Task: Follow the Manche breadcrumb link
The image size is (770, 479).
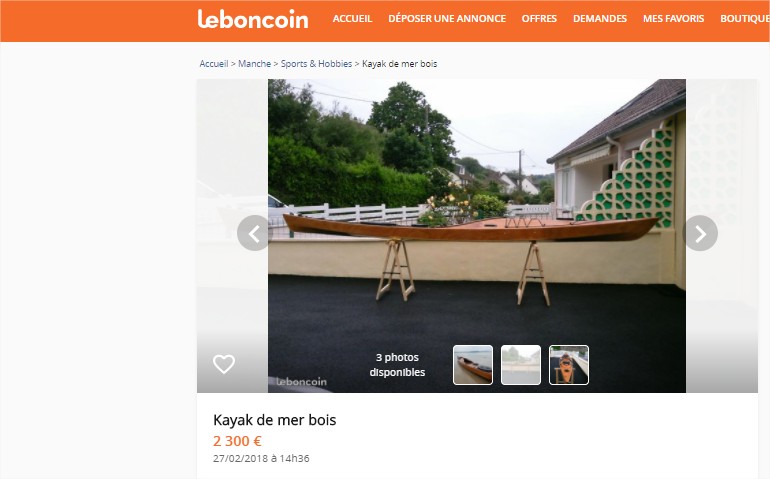Action: (x=254, y=64)
